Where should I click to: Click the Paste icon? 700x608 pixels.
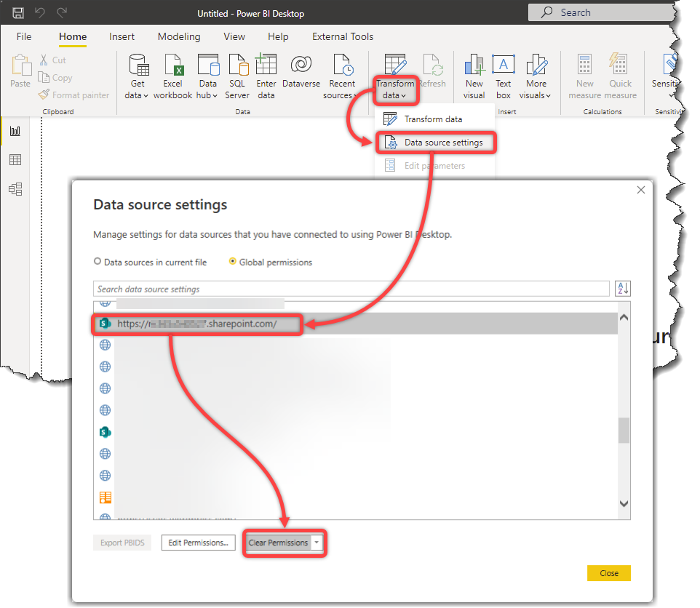tap(20, 65)
